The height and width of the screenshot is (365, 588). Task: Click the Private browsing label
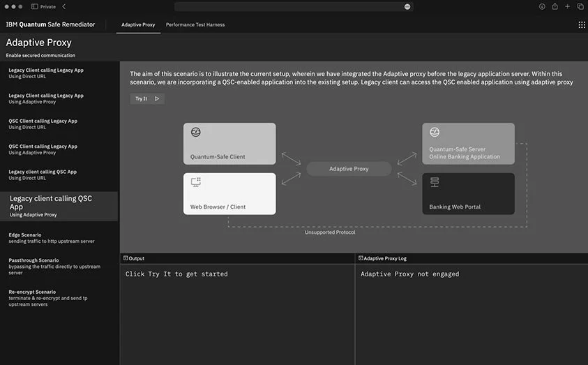pyautogui.click(x=47, y=7)
